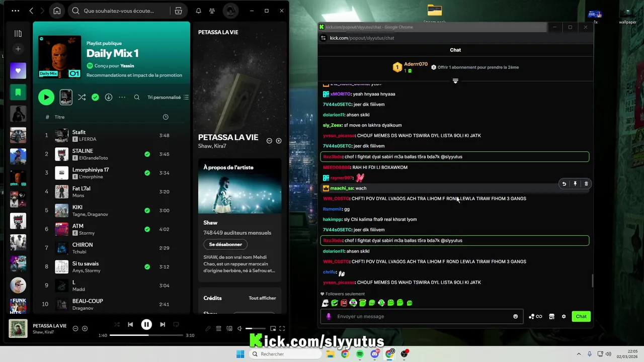This screenshot has height=362, width=644.
Task: Download the Daily Mix 1 playlist
Action: (108, 97)
